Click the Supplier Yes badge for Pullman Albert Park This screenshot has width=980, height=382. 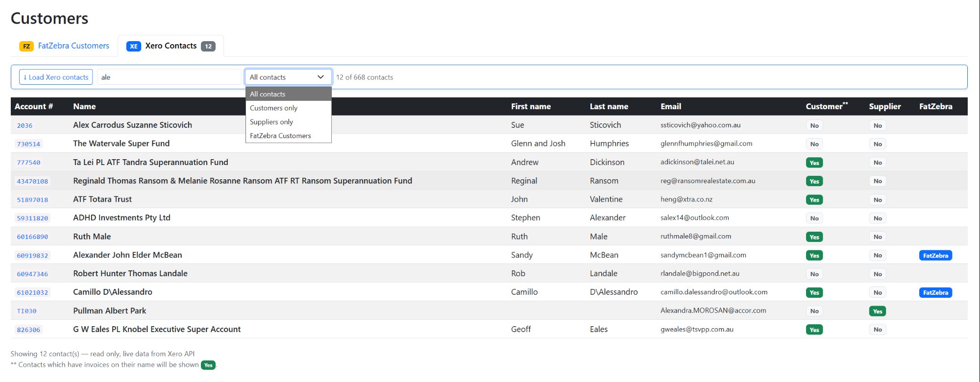coord(877,311)
